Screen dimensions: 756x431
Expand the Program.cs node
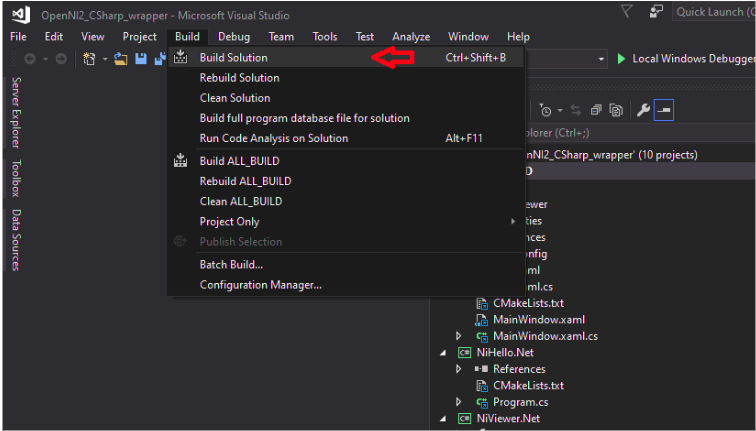tap(459, 402)
